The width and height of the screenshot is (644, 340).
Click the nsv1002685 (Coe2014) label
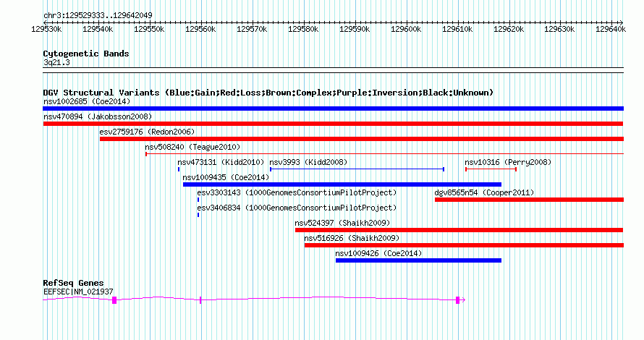tap(87, 101)
